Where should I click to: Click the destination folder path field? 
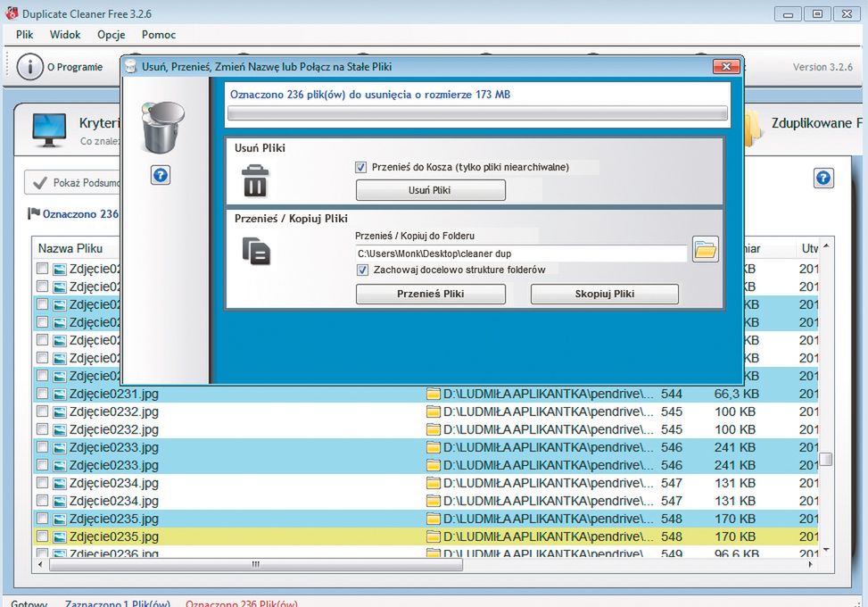(520, 254)
